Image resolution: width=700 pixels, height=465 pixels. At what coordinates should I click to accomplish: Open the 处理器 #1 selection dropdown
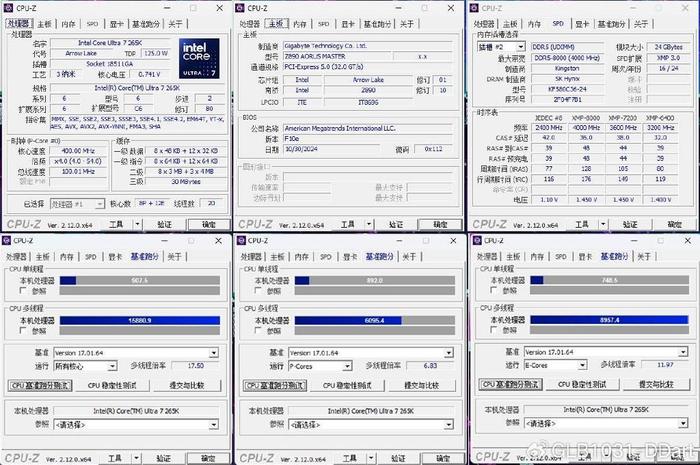tap(100, 204)
